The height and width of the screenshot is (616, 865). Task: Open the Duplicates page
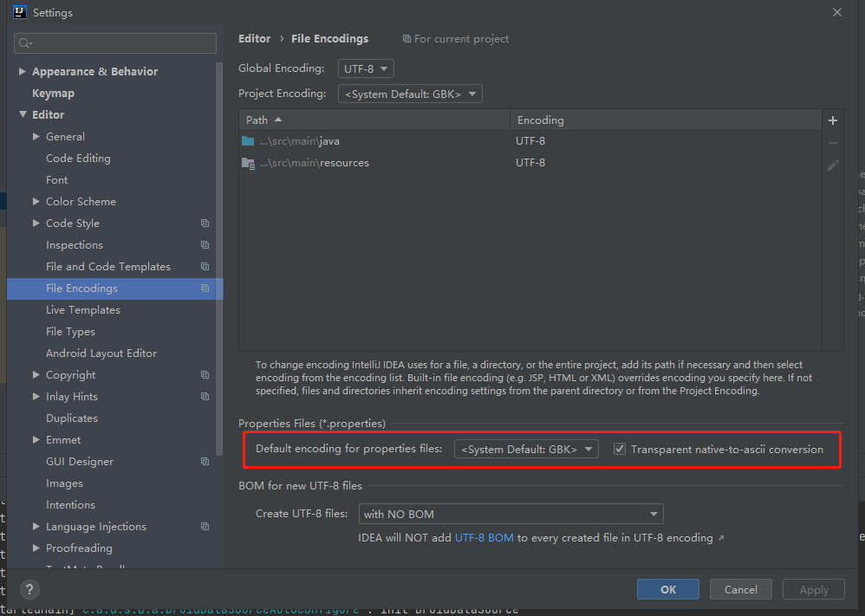click(72, 418)
